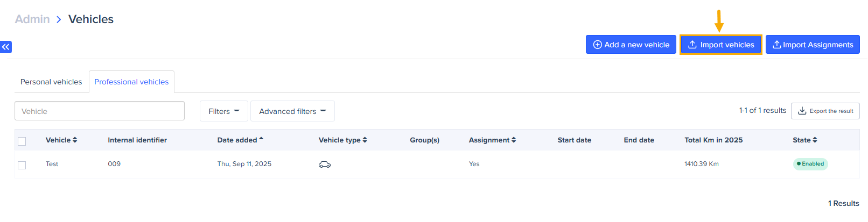Export the result list
The image size is (868, 222).
(x=825, y=111)
